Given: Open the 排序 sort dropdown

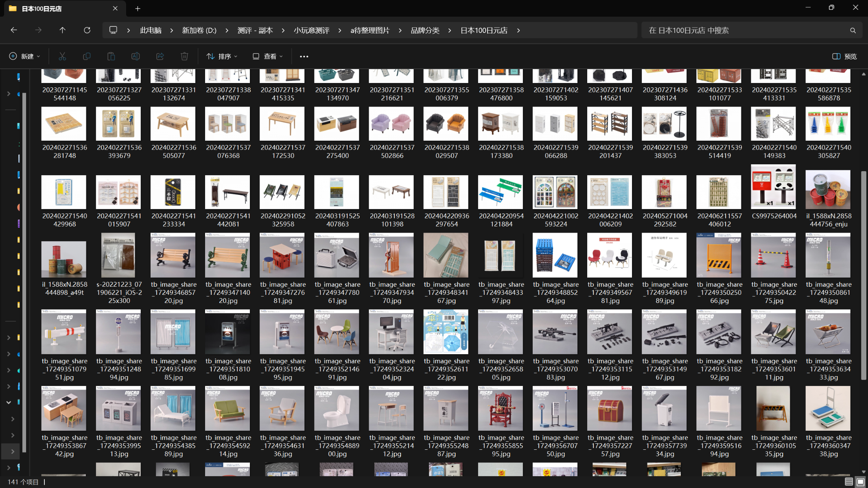Looking at the screenshot, I should 222,57.
